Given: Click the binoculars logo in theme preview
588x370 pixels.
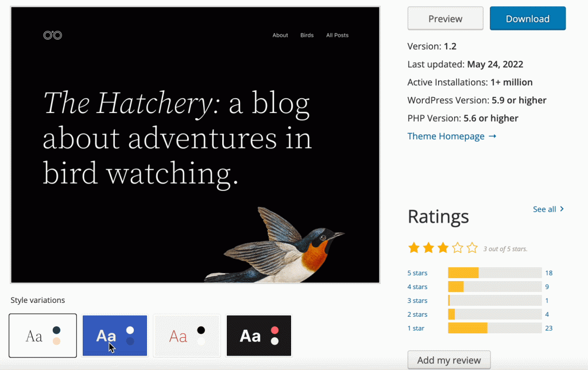Looking at the screenshot, I should point(53,36).
